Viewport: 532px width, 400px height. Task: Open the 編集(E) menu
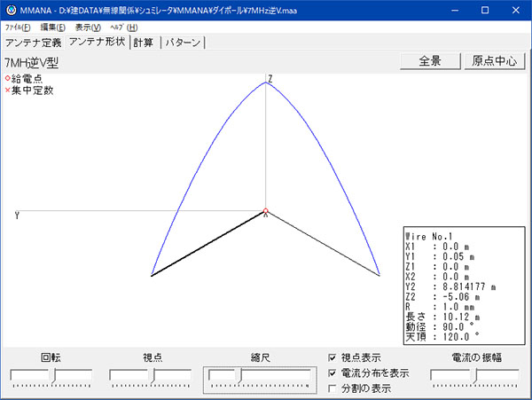pos(52,27)
